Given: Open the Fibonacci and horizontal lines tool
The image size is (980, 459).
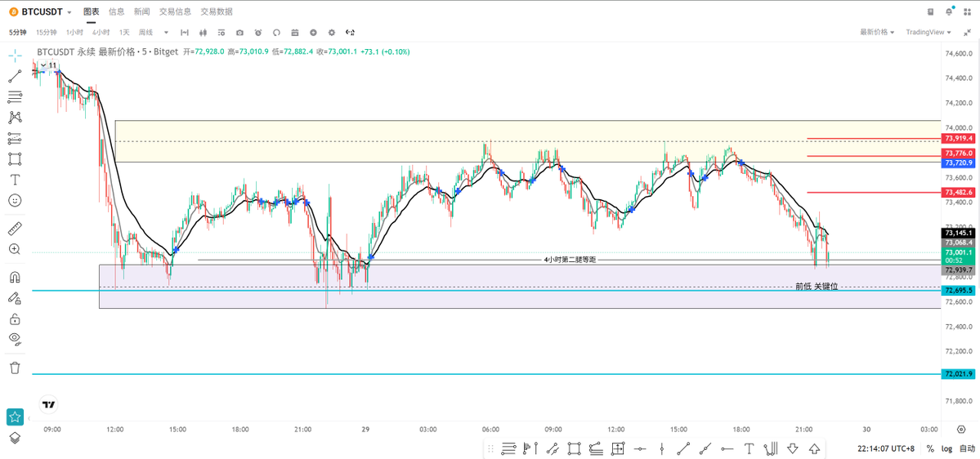Looking at the screenshot, I should coord(15,97).
